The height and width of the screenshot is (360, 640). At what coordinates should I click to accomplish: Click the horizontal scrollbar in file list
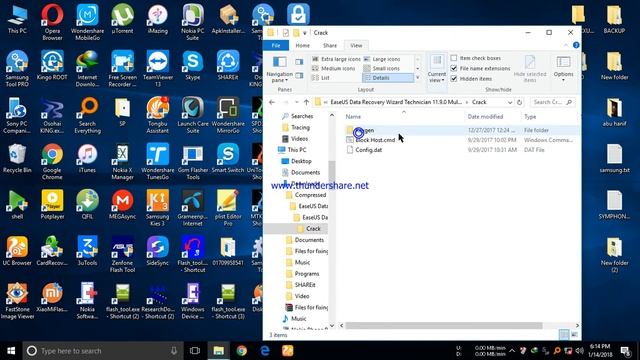tap(444, 325)
